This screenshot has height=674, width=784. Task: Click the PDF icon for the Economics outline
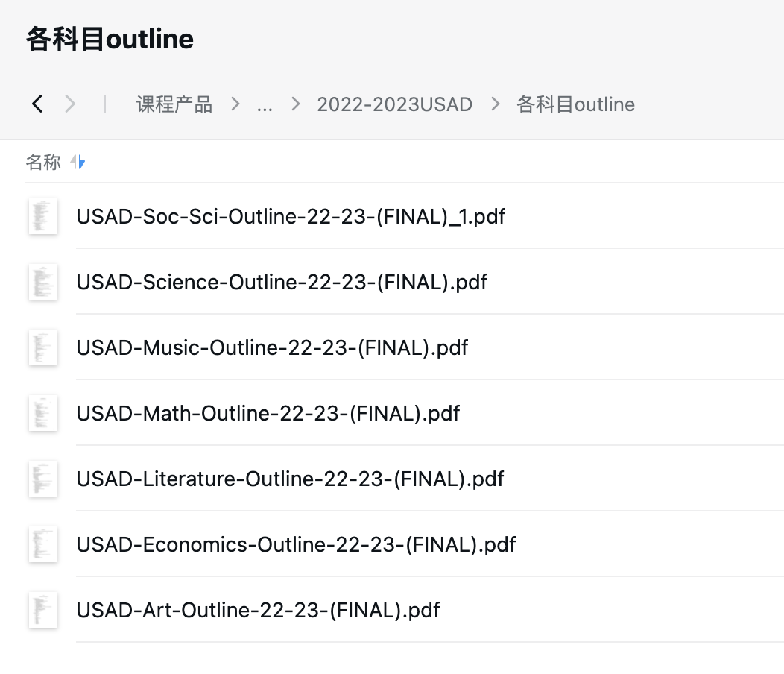pyautogui.click(x=43, y=544)
